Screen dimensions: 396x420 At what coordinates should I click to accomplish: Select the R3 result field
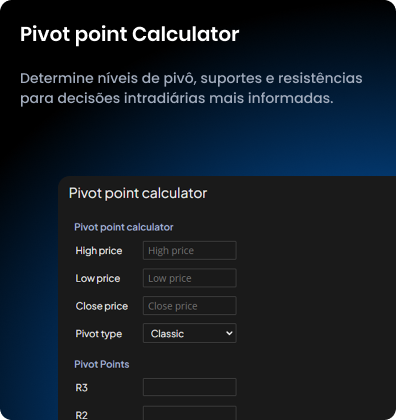coord(190,387)
